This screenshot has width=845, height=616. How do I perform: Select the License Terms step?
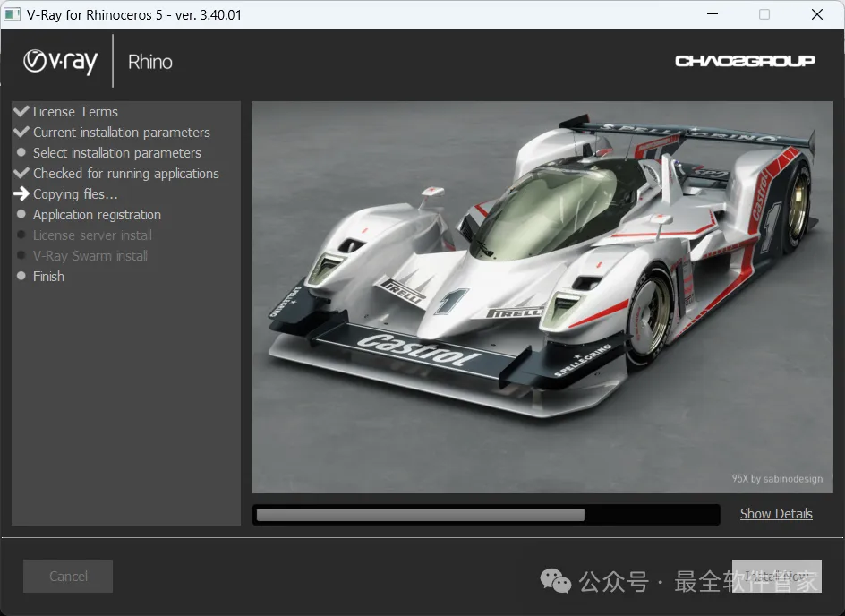pyautogui.click(x=75, y=112)
